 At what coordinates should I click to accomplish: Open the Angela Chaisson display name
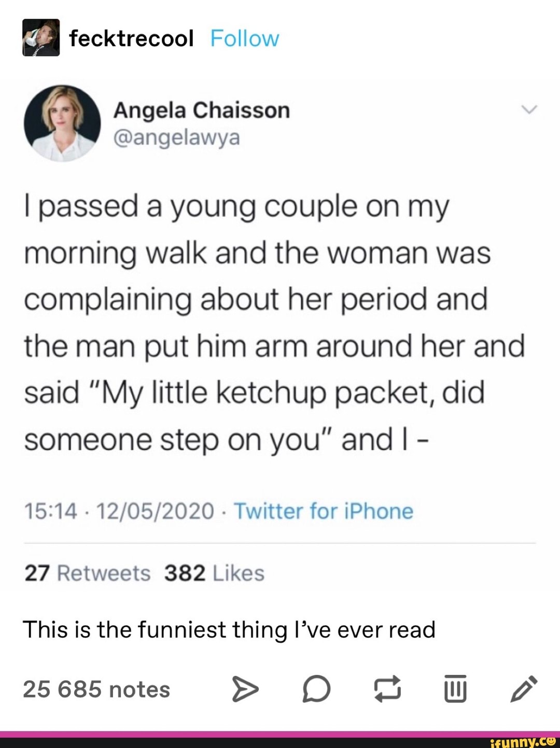(x=202, y=110)
